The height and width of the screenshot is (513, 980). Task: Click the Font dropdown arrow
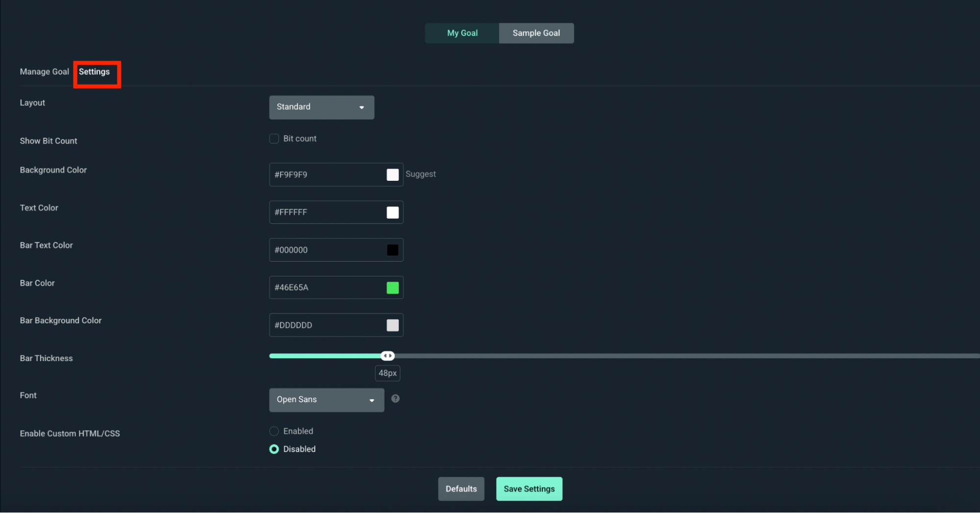[372, 400]
